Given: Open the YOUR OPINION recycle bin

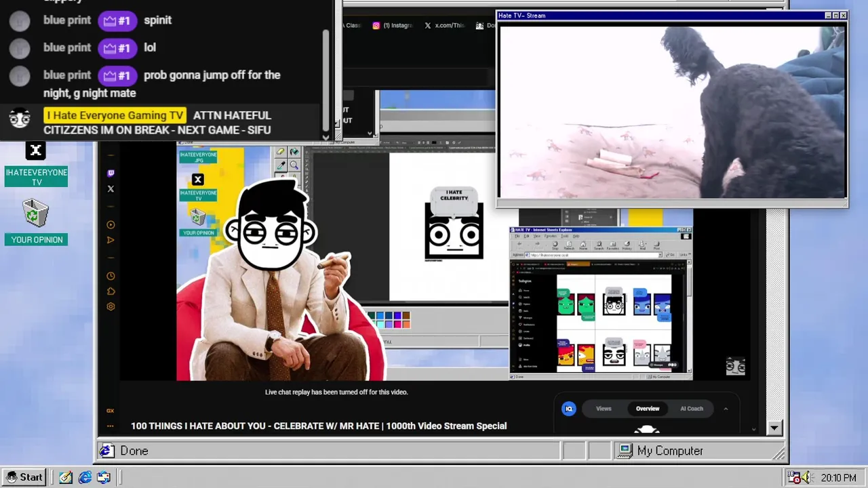Looking at the screenshot, I should [37, 221].
